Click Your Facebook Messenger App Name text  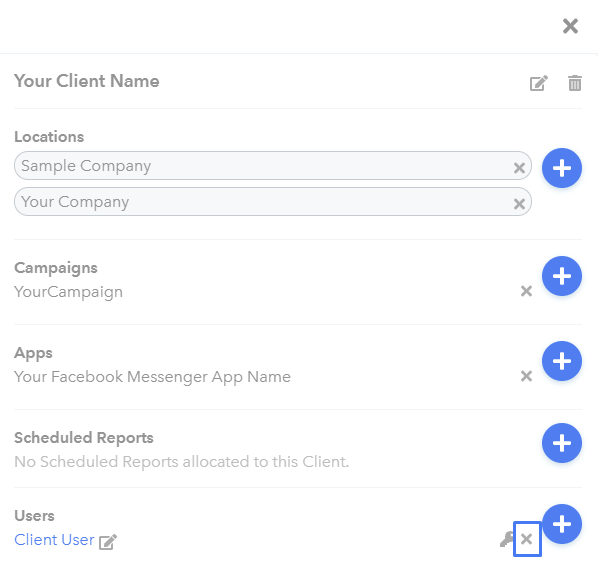152,377
